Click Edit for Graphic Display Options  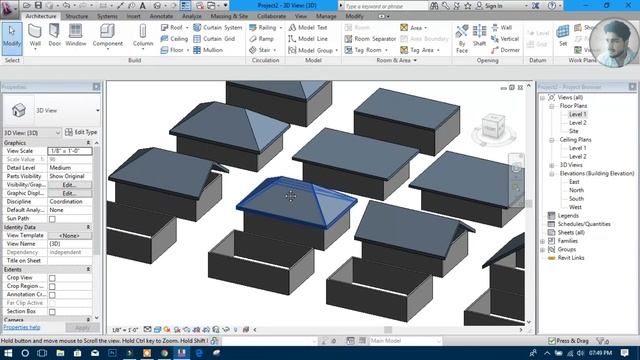click(x=69, y=193)
